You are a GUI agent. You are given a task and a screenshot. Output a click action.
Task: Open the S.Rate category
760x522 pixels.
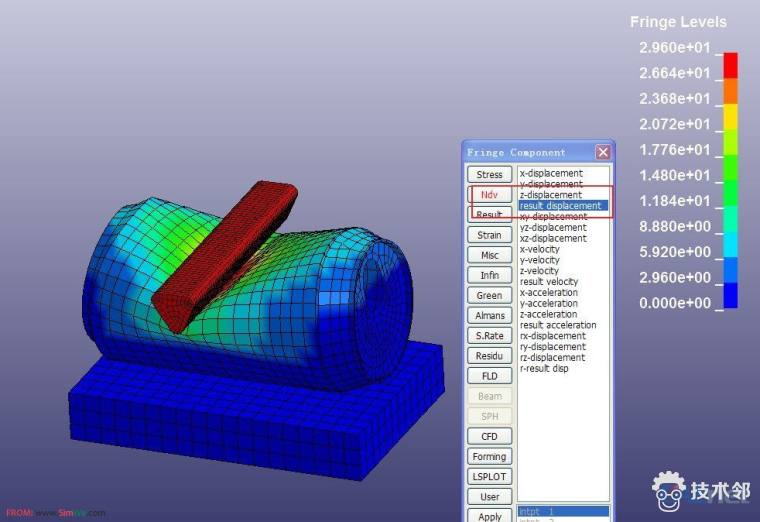(489, 336)
